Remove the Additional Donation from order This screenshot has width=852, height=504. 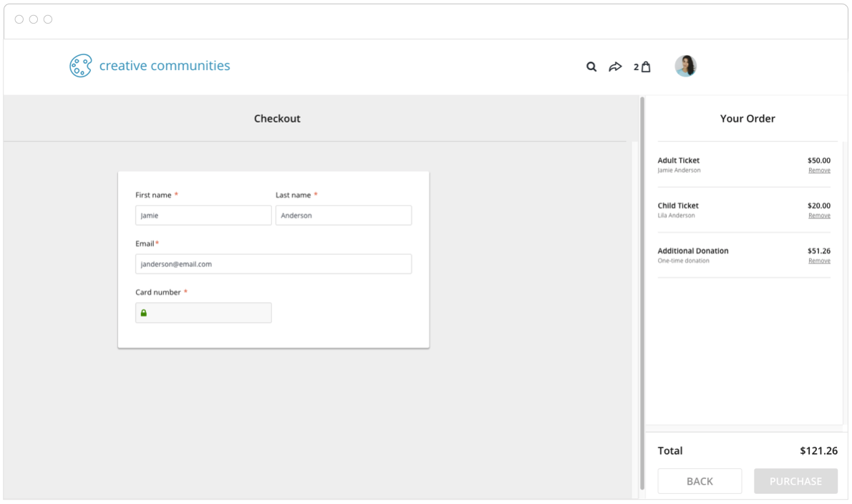(819, 261)
